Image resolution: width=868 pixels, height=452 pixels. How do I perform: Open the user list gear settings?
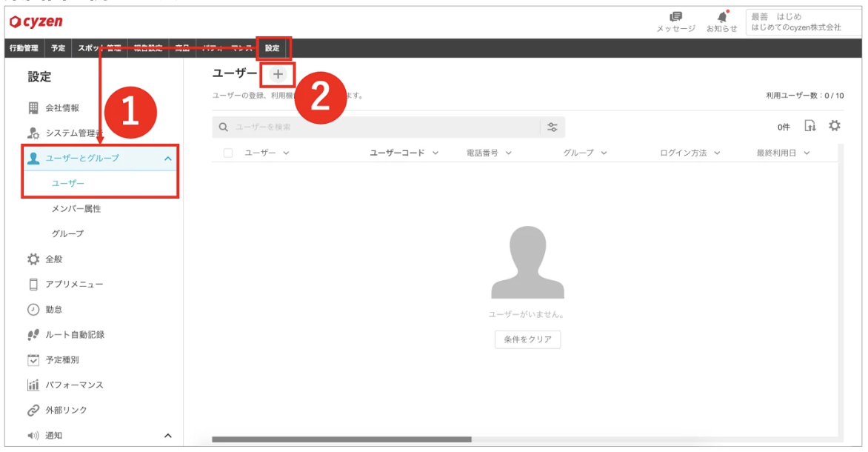834,126
